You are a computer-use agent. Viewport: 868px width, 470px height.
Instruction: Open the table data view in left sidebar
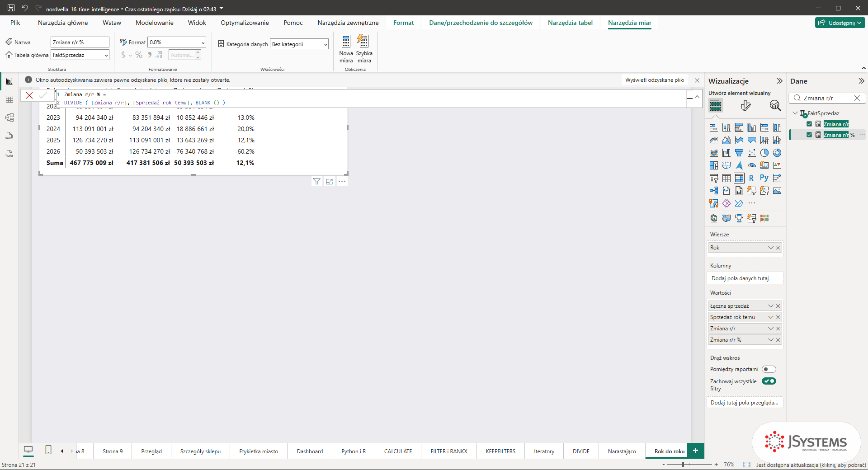pyautogui.click(x=9, y=99)
